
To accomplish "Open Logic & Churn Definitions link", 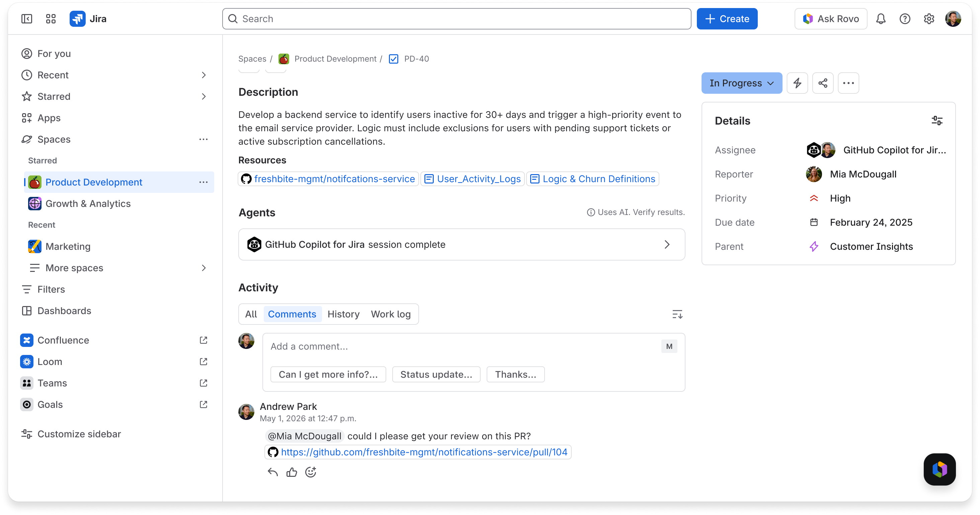I will pos(593,179).
